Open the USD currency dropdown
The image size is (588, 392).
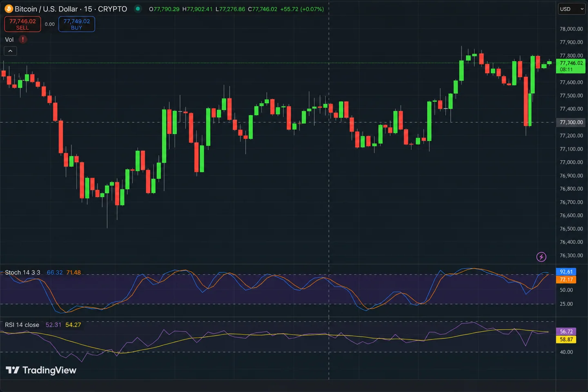[572, 9]
